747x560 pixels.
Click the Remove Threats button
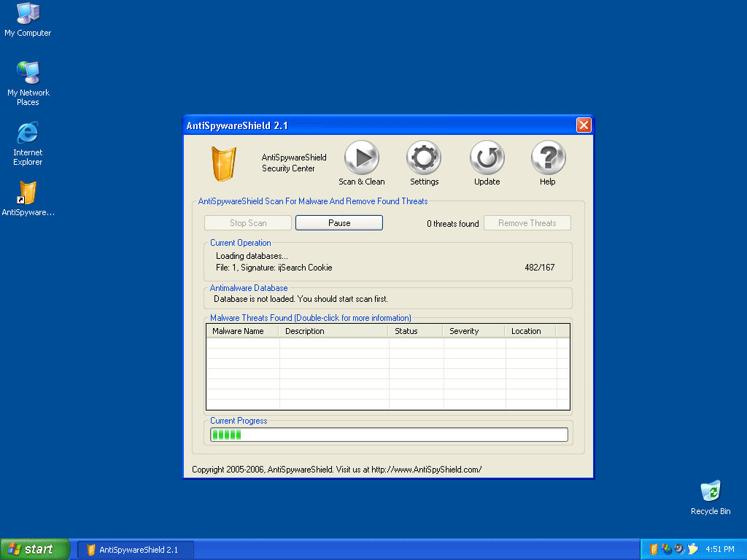527,222
